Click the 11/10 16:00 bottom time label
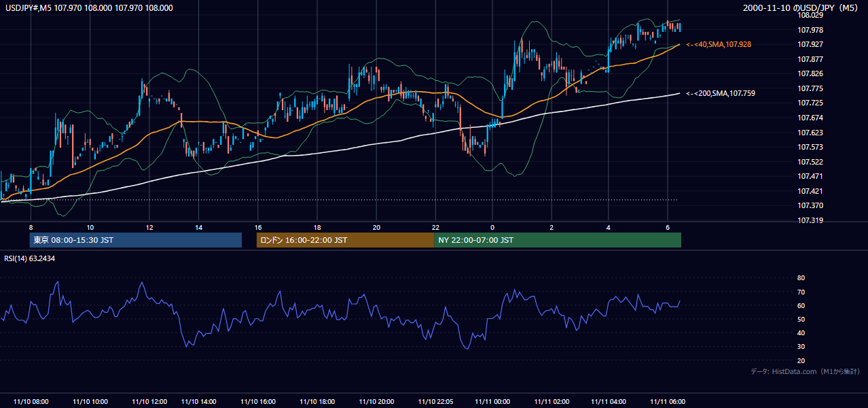Image resolution: width=868 pixels, height=408 pixels. click(x=258, y=402)
